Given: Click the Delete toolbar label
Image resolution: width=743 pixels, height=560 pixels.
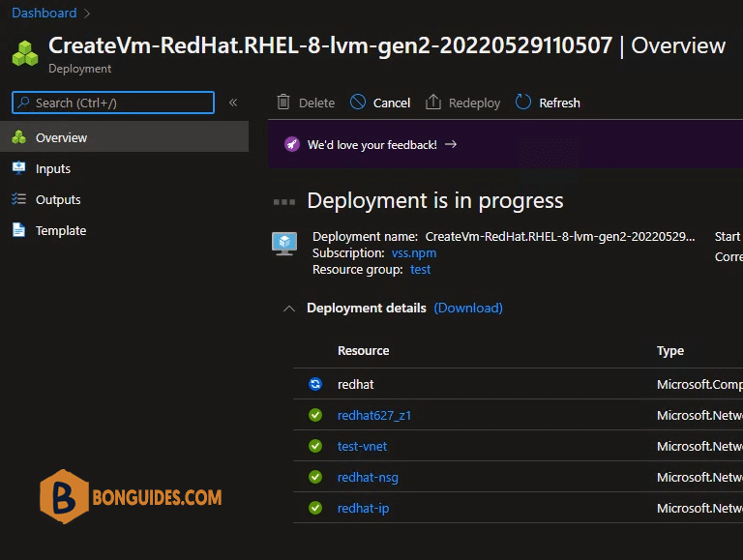Looking at the screenshot, I should point(316,103).
